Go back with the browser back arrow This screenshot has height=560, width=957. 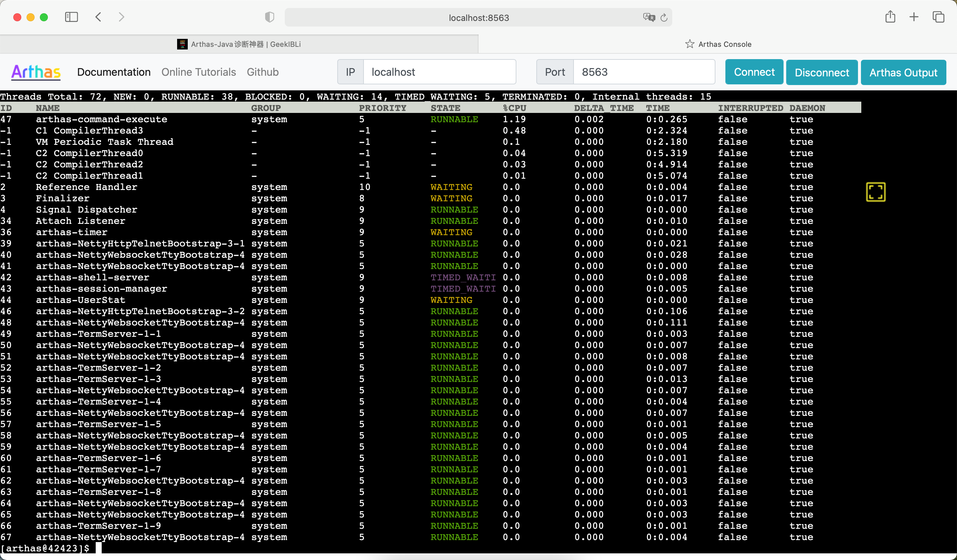click(98, 17)
